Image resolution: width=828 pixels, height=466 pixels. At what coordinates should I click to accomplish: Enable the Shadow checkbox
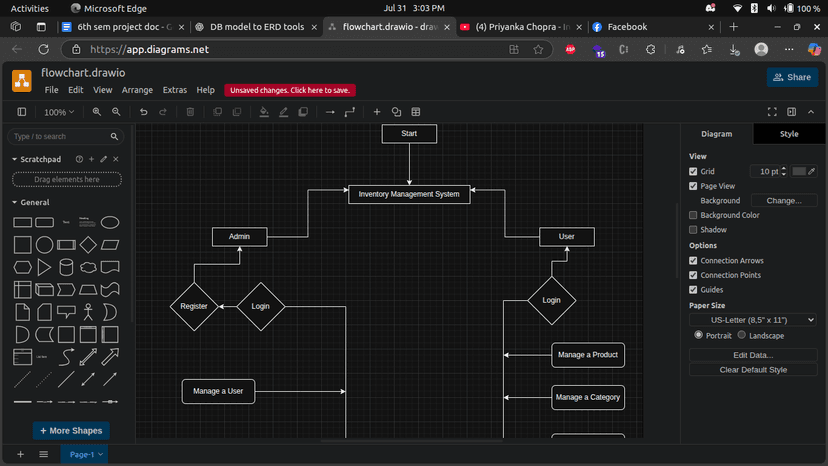coord(694,230)
